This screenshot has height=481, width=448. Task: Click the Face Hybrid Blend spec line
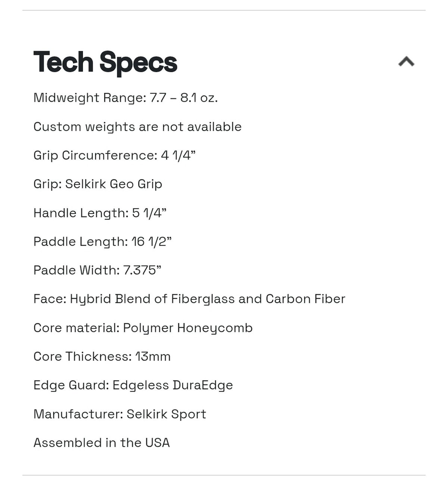(189, 299)
